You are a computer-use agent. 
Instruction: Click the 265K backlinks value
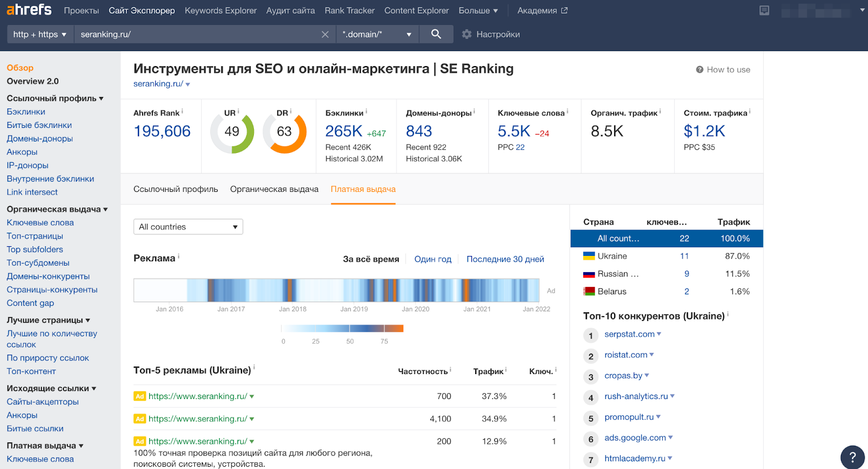coord(343,131)
